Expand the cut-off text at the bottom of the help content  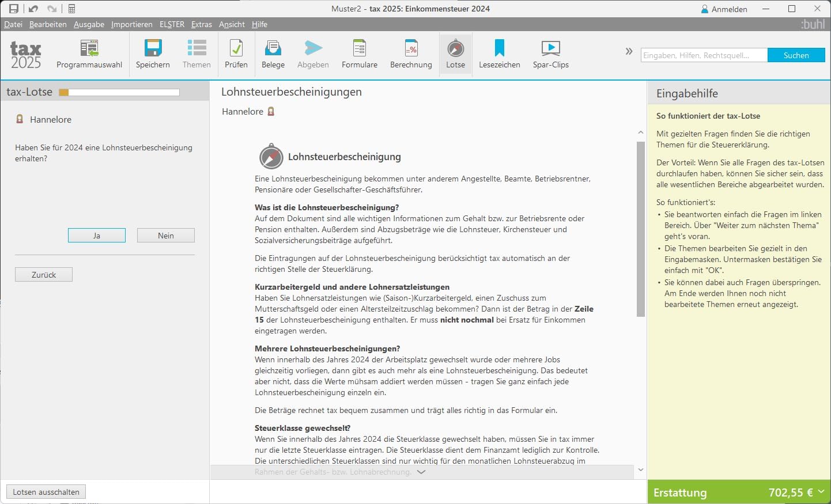(421, 472)
